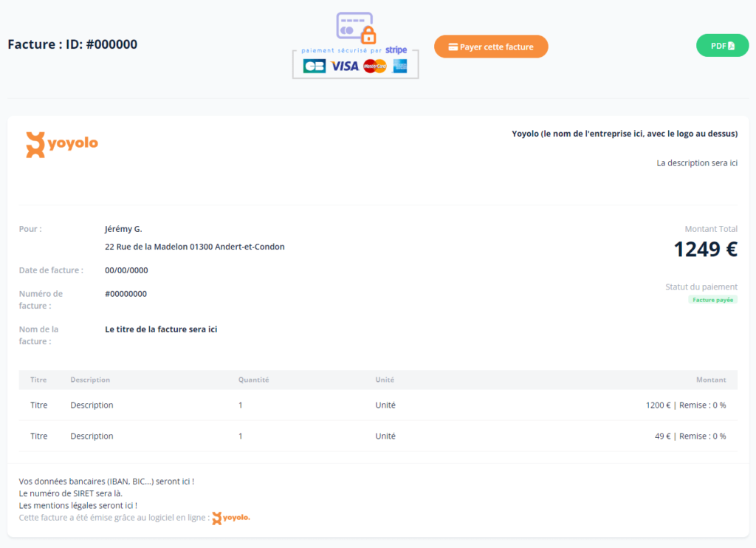Download the invoice with the PDF button
The image size is (756, 548).
coord(722,46)
